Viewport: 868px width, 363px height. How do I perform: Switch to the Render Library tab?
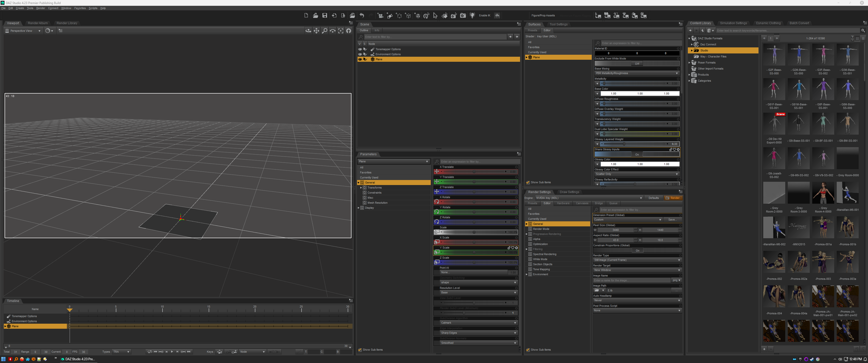(67, 23)
